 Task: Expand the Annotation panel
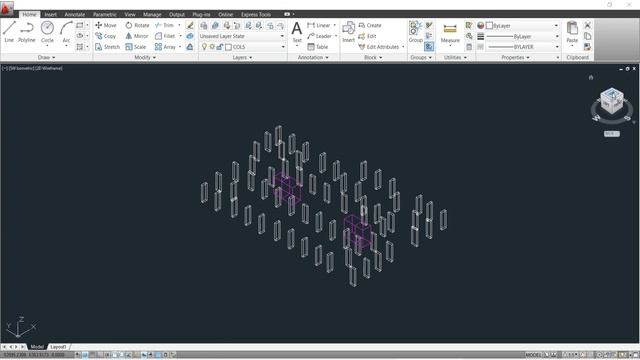(x=313, y=58)
